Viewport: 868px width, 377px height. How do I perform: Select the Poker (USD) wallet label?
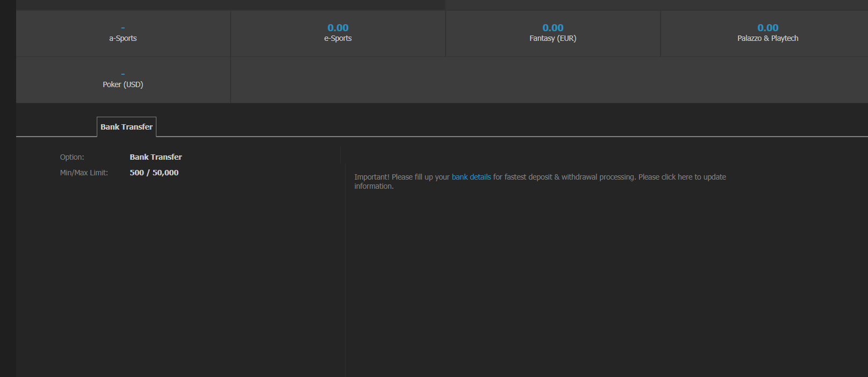[x=123, y=84]
